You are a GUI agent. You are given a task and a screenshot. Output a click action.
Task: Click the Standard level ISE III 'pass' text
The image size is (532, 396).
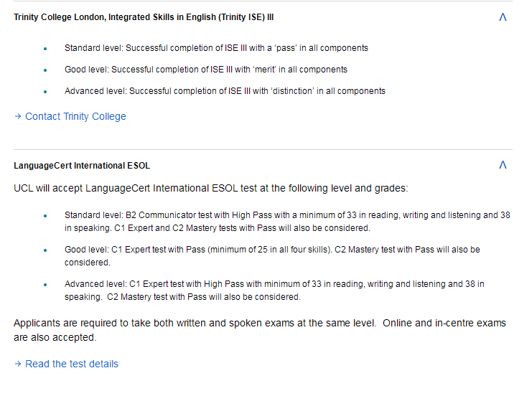pyautogui.click(x=217, y=48)
